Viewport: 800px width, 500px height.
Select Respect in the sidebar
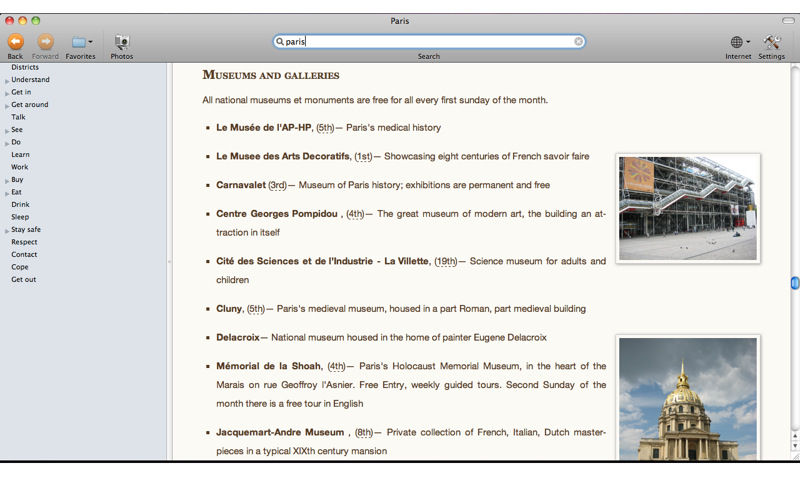coord(24,242)
